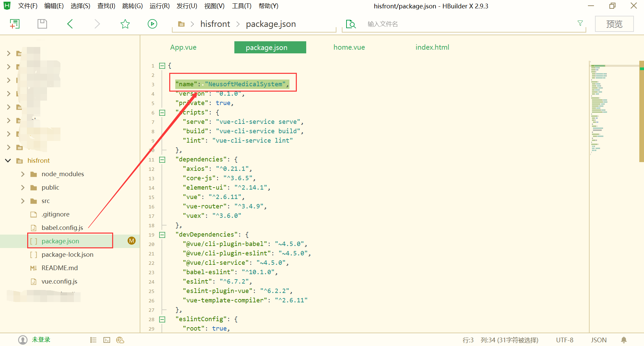
Task: Click the JSON language mode indicator
Action: [599, 340]
